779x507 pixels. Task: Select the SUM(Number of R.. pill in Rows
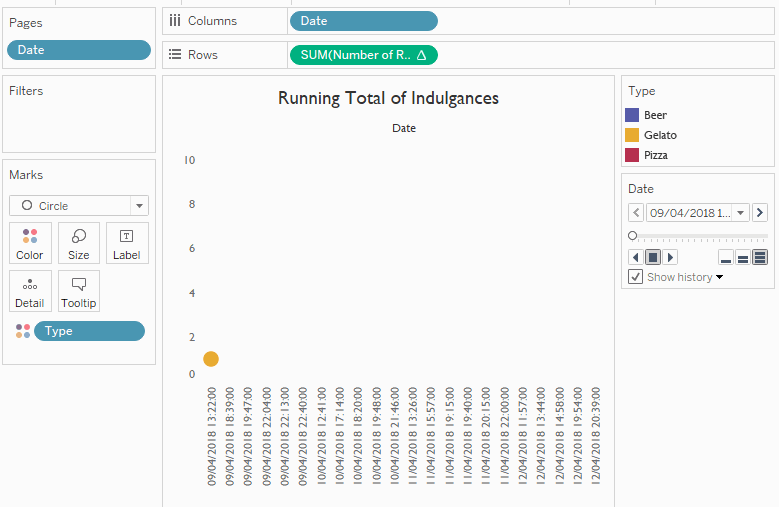coord(363,55)
